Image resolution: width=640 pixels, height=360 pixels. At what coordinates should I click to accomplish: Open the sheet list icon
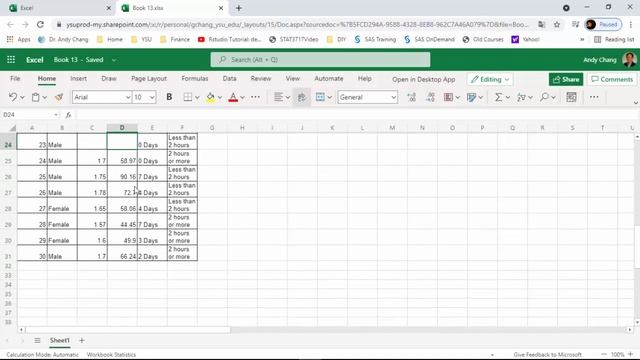(37, 340)
